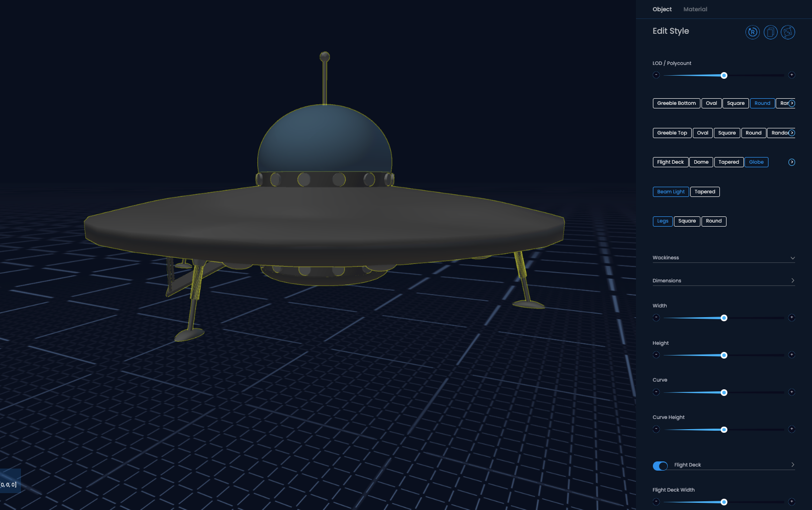Click the randomize dice icon
Image resolution: width=812 pixels, height=510 pixels.
(x=788, y=32)
